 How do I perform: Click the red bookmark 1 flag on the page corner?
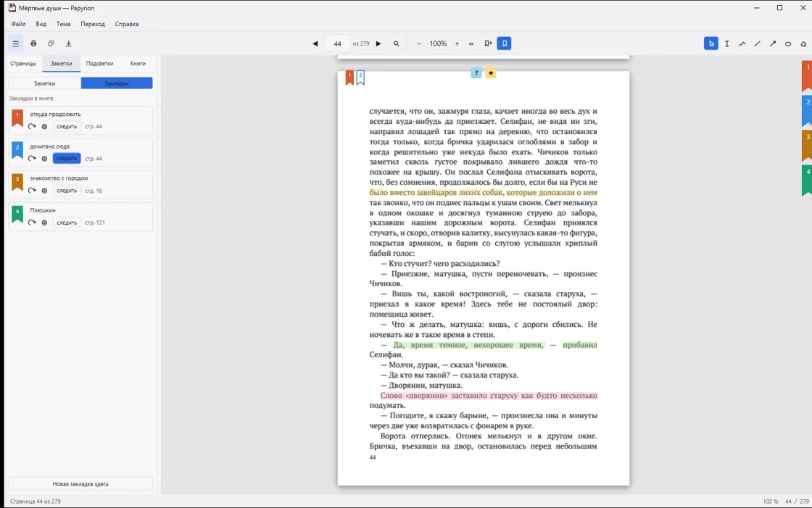(349, 78)
